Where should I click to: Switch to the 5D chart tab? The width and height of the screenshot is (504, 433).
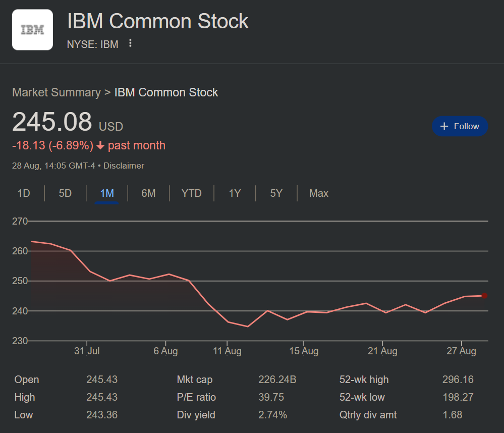click(65, 193)
